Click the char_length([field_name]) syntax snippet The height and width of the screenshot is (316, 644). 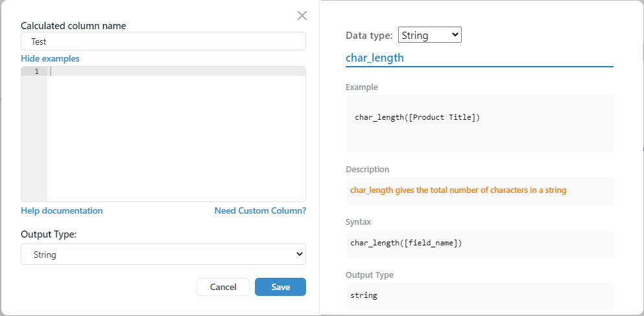pyautogui.click(x=405, y=243)
